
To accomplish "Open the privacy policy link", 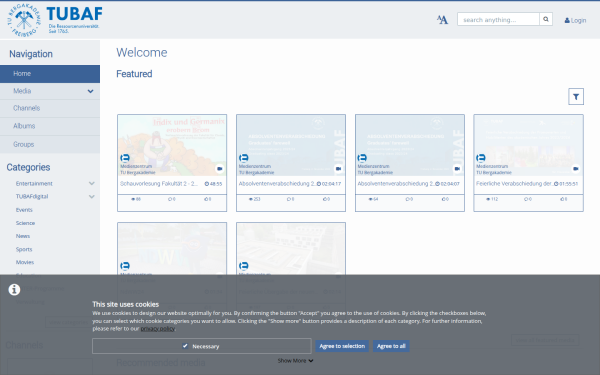I will pos(158,329).
